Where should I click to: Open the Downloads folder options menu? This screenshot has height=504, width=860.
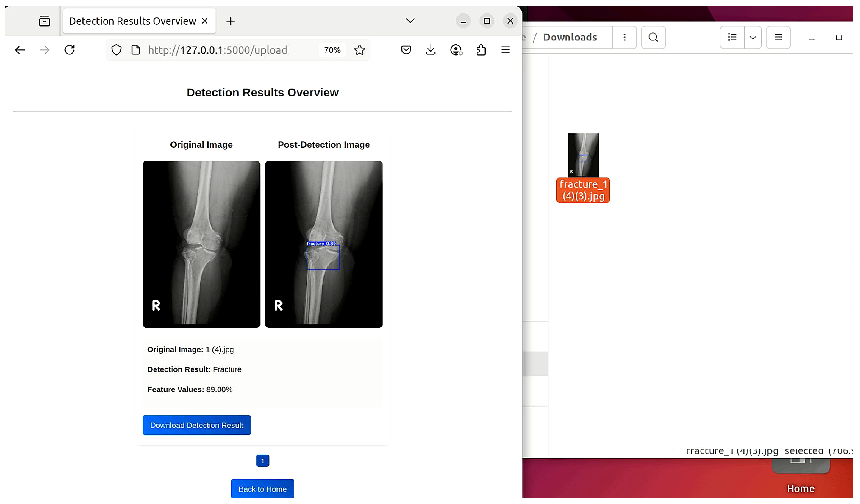(x=625, y=37)
